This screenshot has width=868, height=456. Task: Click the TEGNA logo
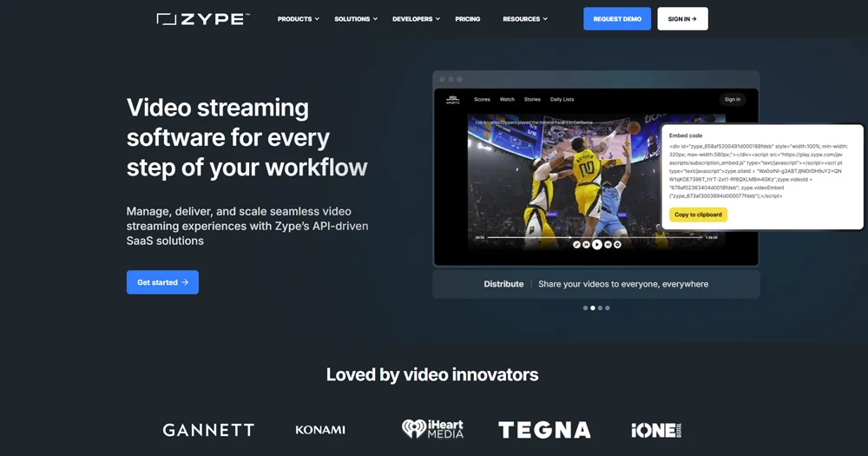(x=545, y=430)
